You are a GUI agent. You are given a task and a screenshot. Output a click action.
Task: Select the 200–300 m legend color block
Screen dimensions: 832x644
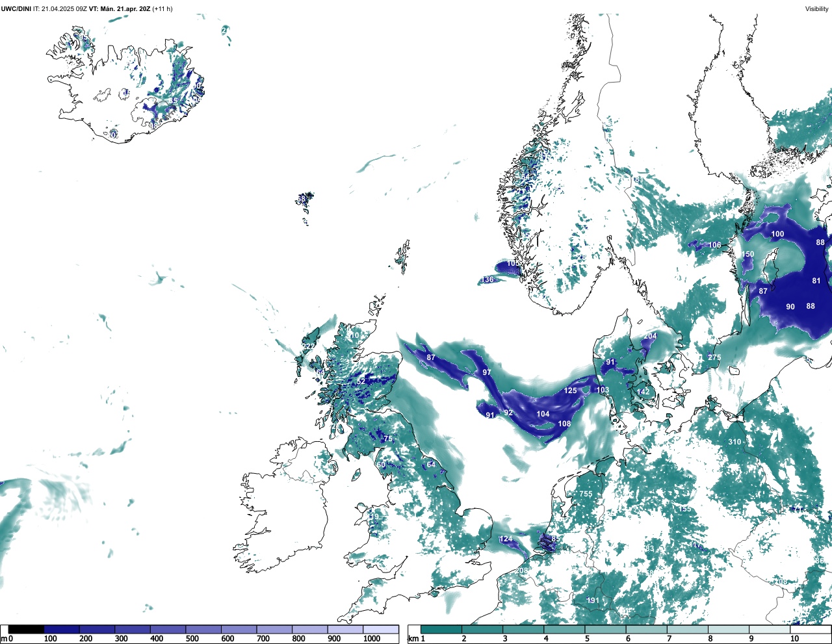(97, 629)
